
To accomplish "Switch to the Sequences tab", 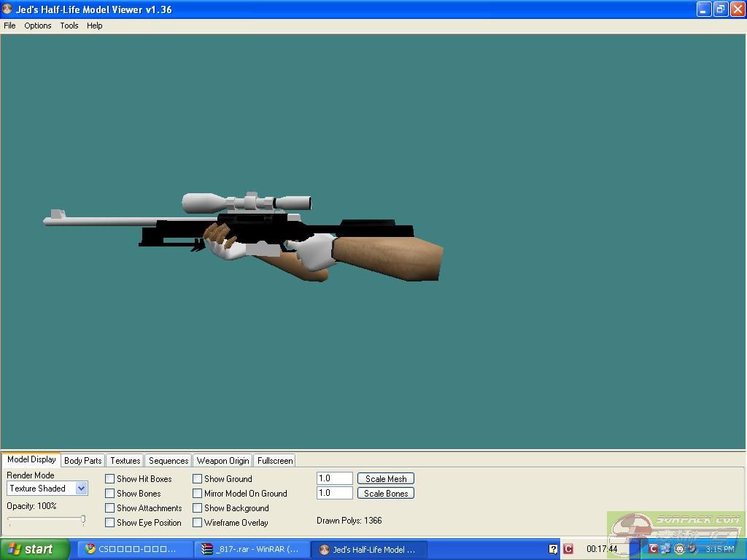I will tap(169, 461).
